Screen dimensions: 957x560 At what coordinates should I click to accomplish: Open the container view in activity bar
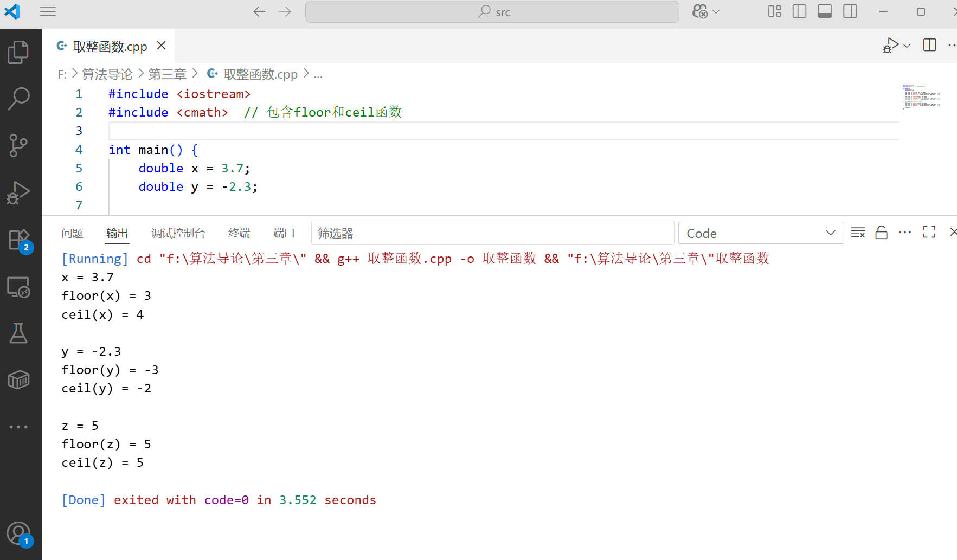[x=18, y=380]
